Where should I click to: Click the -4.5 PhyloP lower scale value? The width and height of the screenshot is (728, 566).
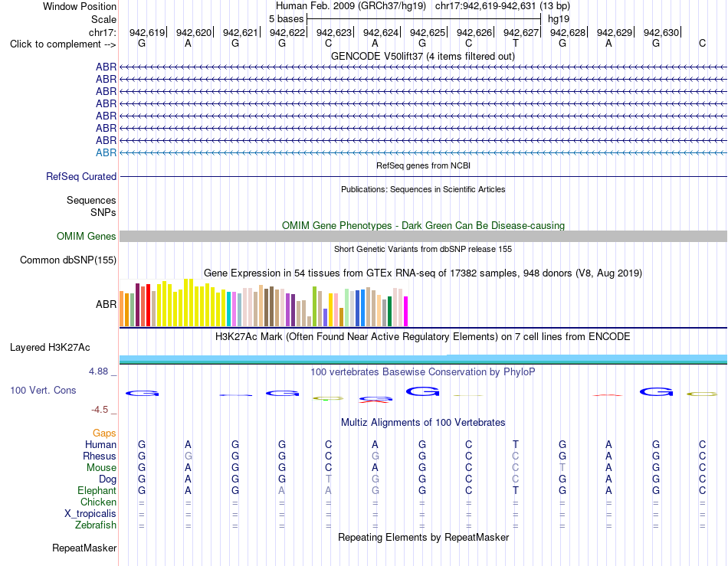[100, 410]
